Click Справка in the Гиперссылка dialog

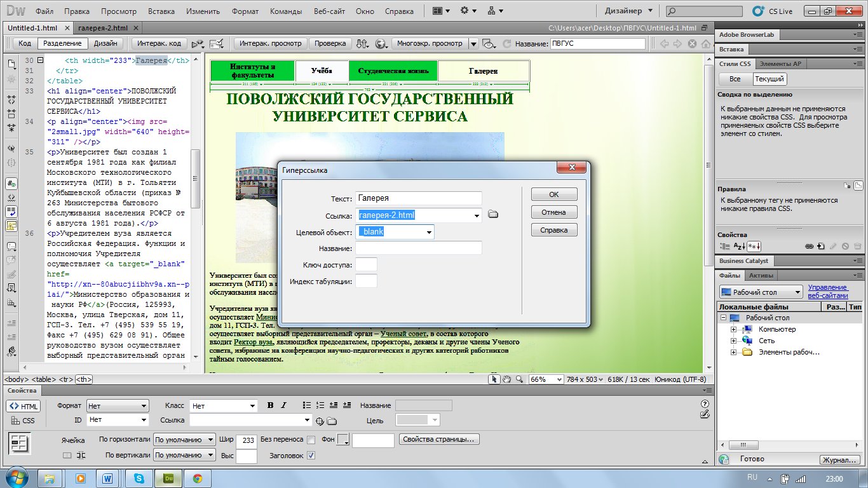tap(554, 230)
